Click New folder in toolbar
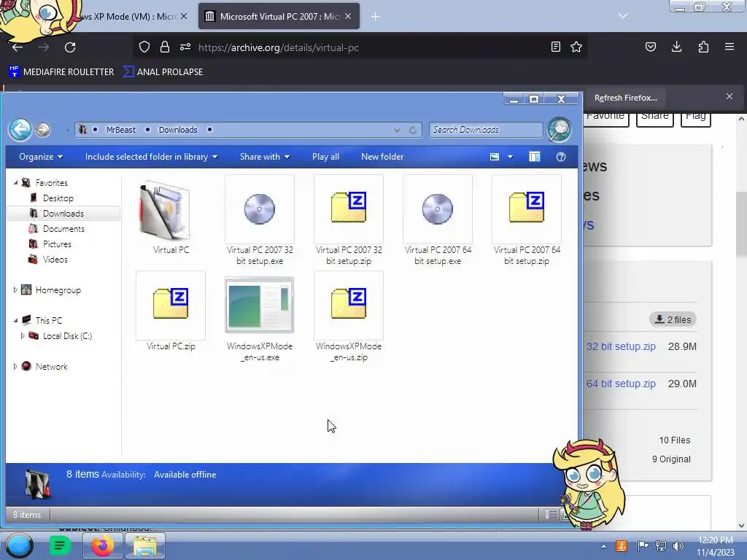The height and width of the screenshot is (560, 747). pos(382,157)
